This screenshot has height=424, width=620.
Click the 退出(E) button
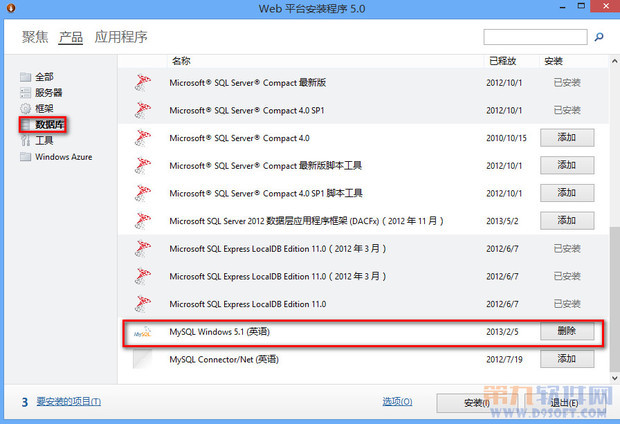click(x=565, y=403)
